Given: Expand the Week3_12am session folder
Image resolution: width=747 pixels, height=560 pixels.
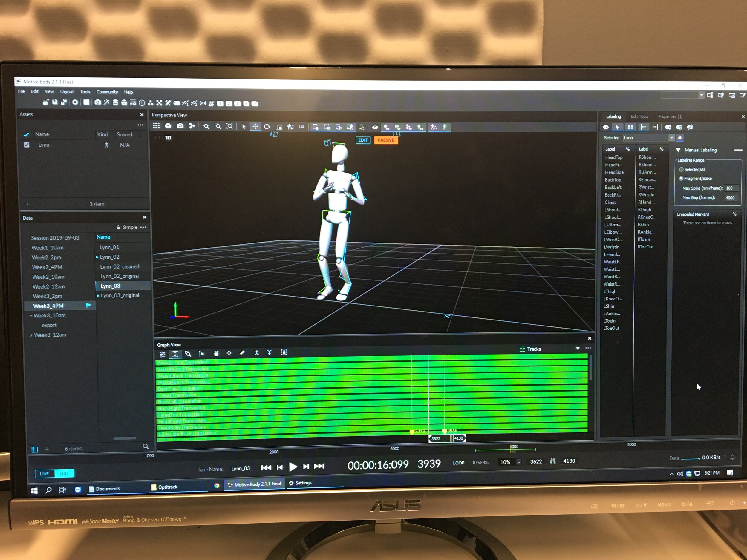Looking at the screenshot, I should tap(31, 335).
